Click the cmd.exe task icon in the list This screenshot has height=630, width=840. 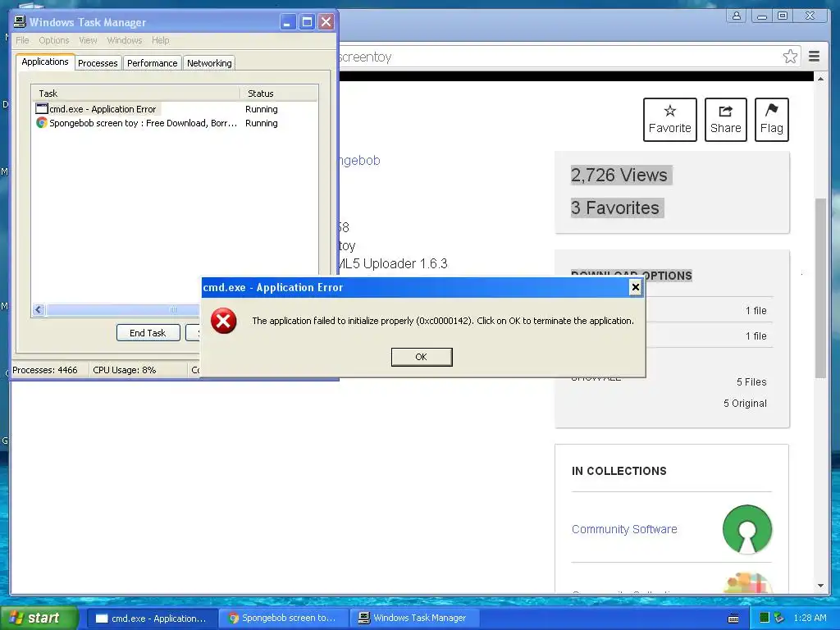(41, 109)
